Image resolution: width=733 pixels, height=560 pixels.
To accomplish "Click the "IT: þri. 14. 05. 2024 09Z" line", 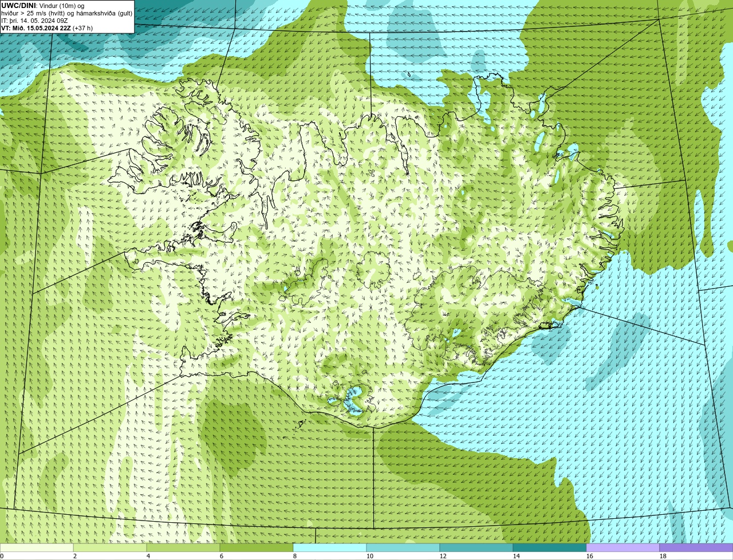I will 34,21.
